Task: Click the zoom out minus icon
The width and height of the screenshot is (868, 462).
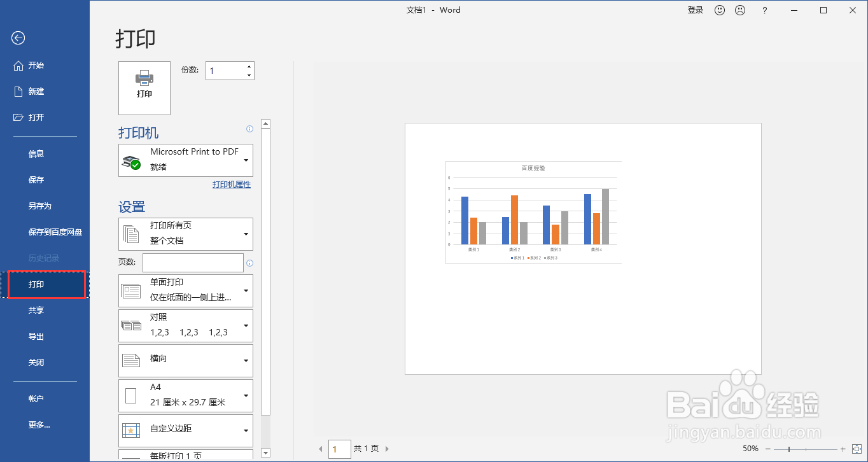Action: (x=768, y=449)
